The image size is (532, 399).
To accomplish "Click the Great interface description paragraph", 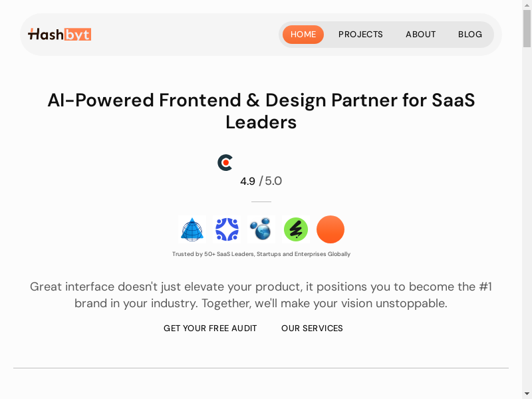I will point(261,295).
